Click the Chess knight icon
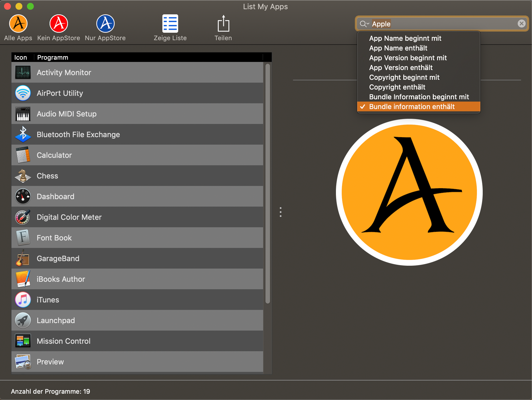This screenshot has height=400, width=532. pyautogui.click(x=23, y=176)
